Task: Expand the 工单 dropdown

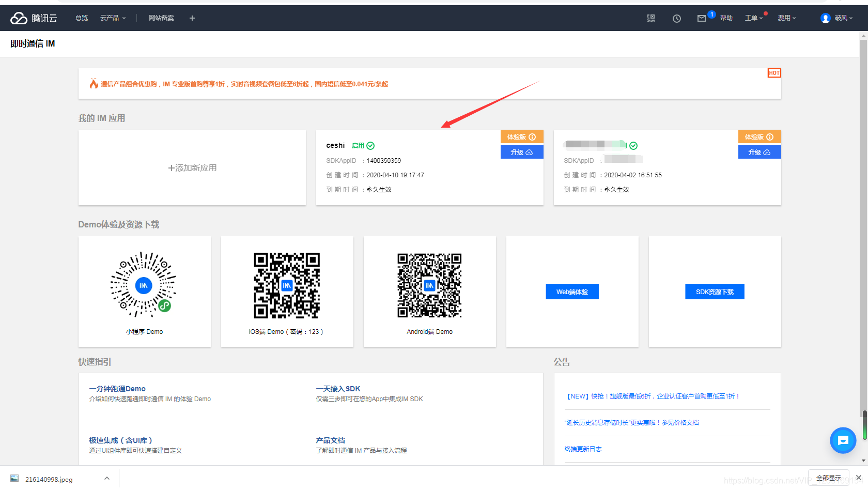Action: [x=754, y=18]
